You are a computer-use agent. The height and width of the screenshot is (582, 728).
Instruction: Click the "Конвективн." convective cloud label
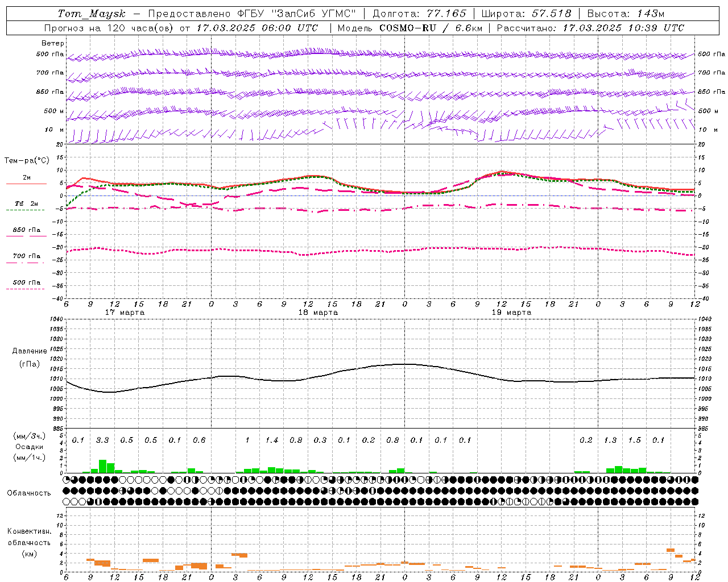[x=29, y=531]
